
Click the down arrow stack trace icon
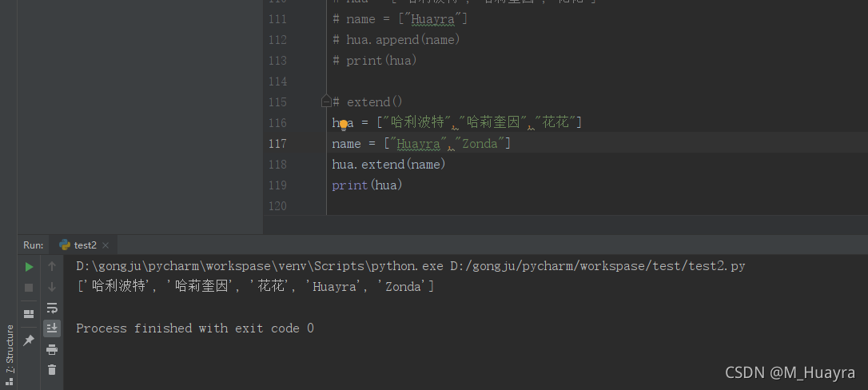click(x=52, y=287)
